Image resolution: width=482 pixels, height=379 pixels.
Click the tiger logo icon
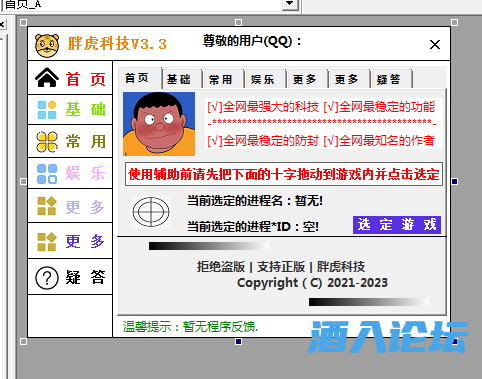point(47,45)
